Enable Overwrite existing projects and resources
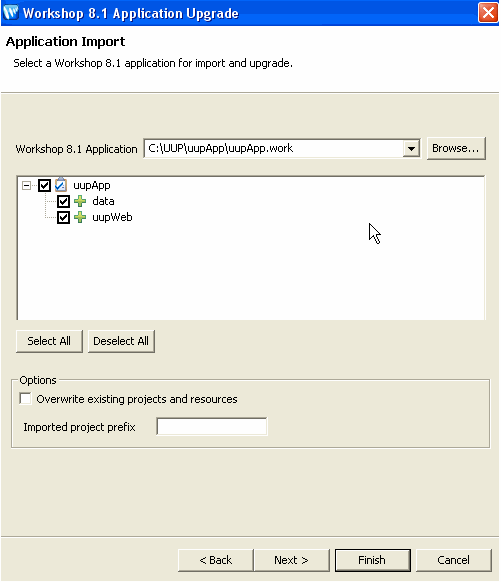This screenshot has height=582, width=501. click(x=26, y=399)
